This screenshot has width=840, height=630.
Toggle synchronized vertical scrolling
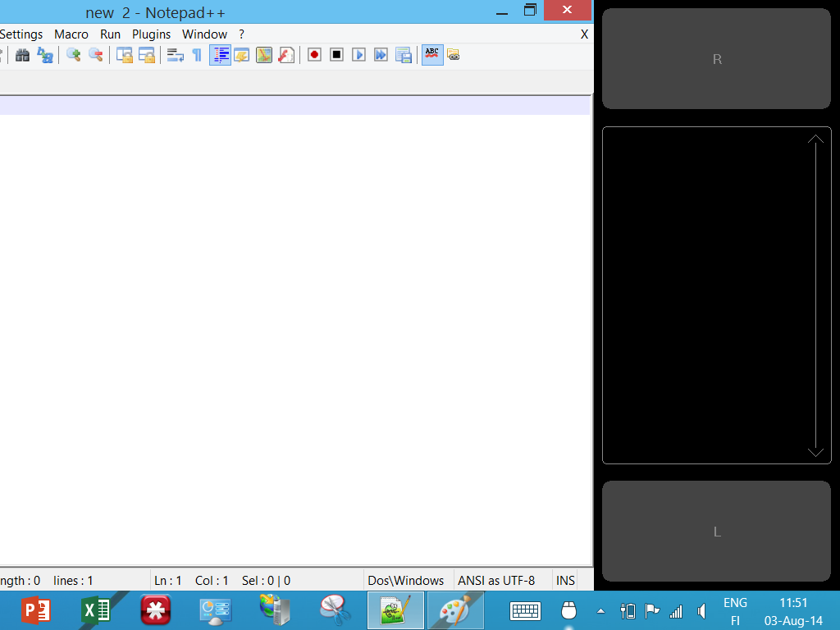point(125,55)
